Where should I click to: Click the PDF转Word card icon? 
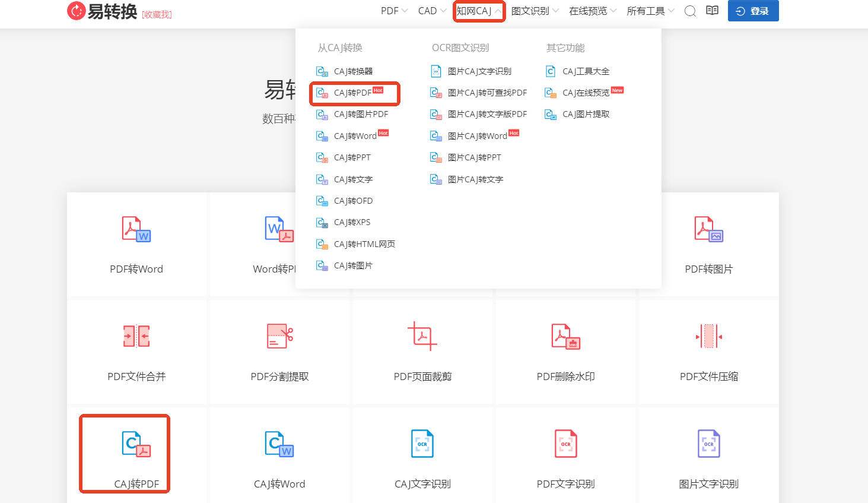tap(136, 229)
